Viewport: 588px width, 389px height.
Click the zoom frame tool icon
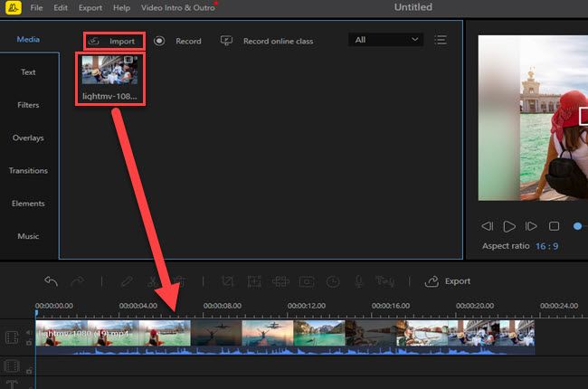click(254, 281)
